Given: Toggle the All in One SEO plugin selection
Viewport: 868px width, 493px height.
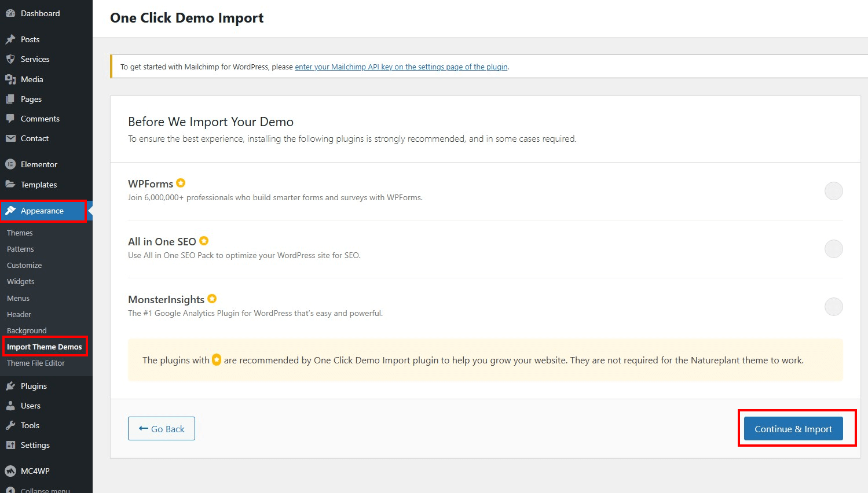Looking at the screenshot, I should pyautogui.click(x=833, y=249).
